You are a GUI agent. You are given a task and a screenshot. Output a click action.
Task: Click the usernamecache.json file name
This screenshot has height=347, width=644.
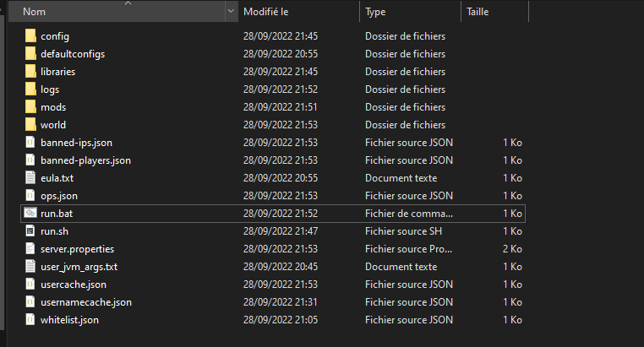pos(85,302)
